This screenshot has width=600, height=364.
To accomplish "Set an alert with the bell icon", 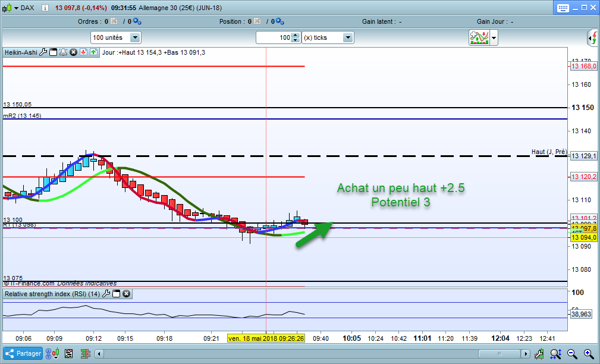I will [x=64, y=52].
